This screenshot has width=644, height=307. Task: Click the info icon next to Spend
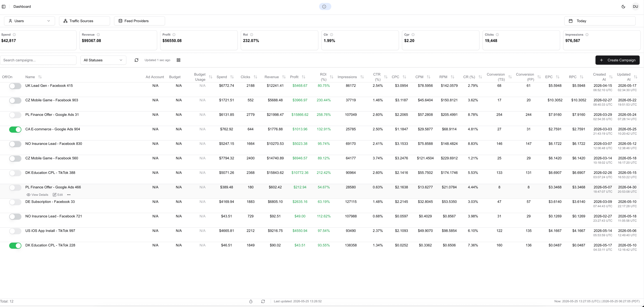14,35
